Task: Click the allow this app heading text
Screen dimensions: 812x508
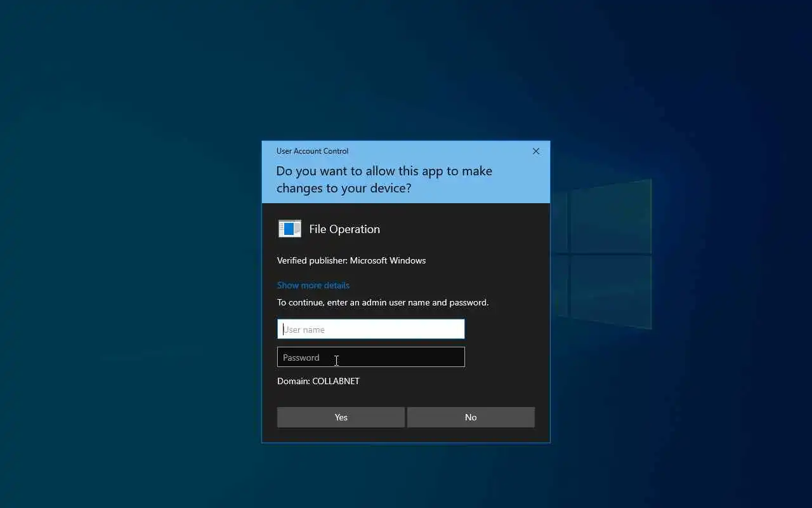Action: pyautogui.click(x=384, y=180)
